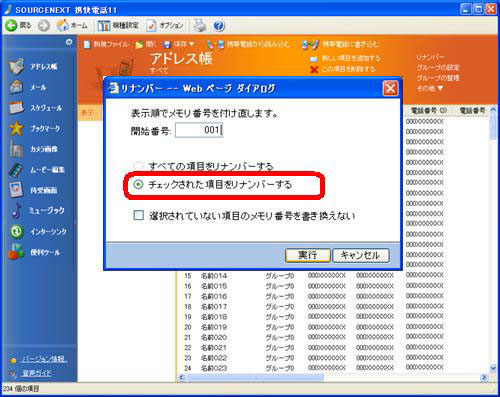Screen dimensions: 500x397
Task: Click リナンバー menu link at right
Action: tap(430, 57)
